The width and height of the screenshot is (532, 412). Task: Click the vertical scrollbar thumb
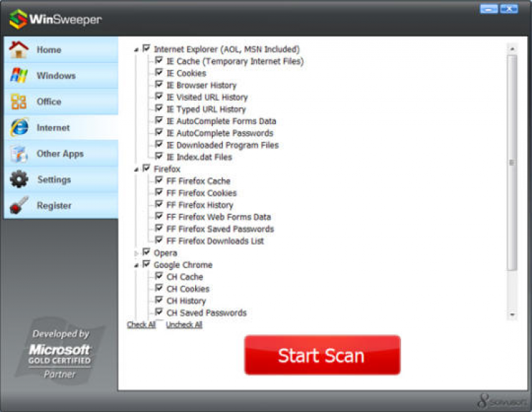tap(512, 163)
